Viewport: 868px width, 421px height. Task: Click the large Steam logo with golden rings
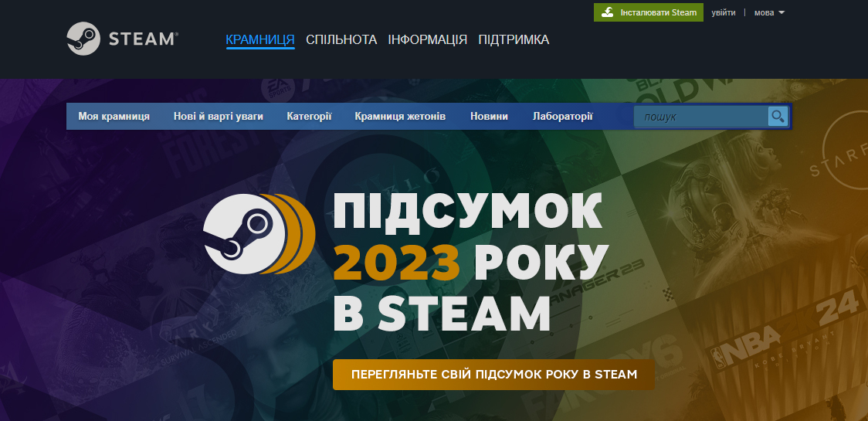[x=259, y=233]
